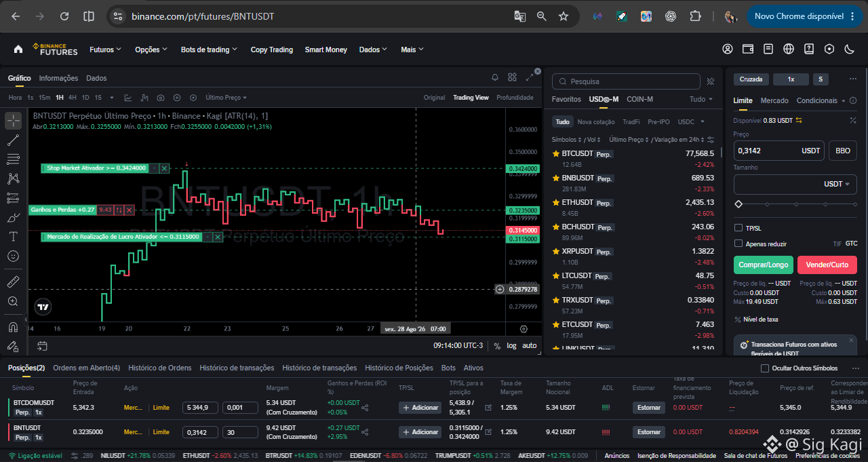Go to the Binance home icon
868x462 pixels.
[18, 49]
